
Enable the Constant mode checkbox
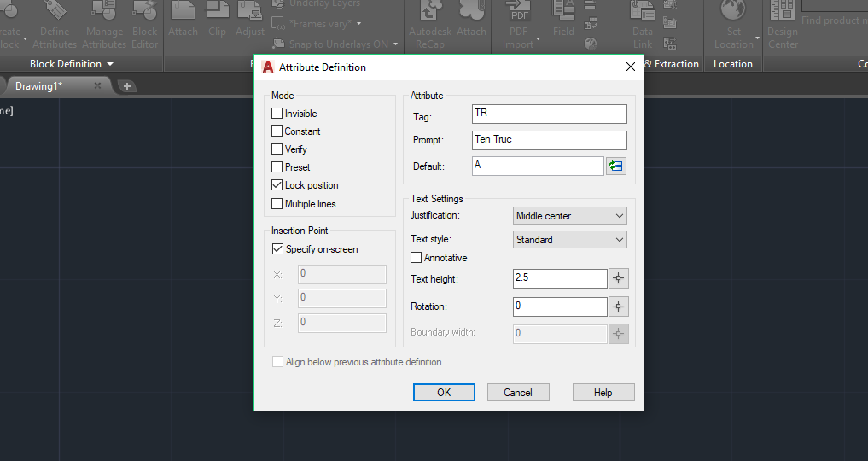tap(277, 131)
